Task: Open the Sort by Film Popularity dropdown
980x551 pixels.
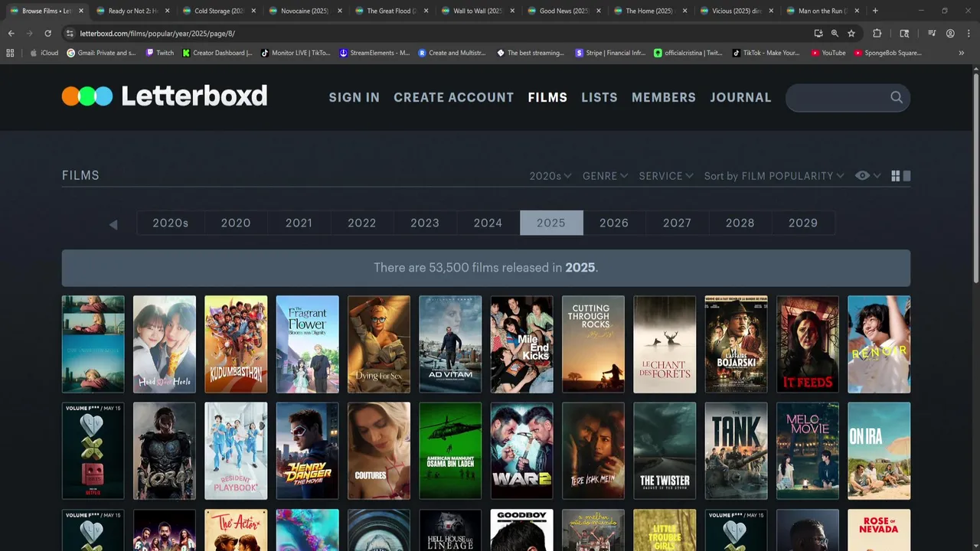Action: pos(774,176)
